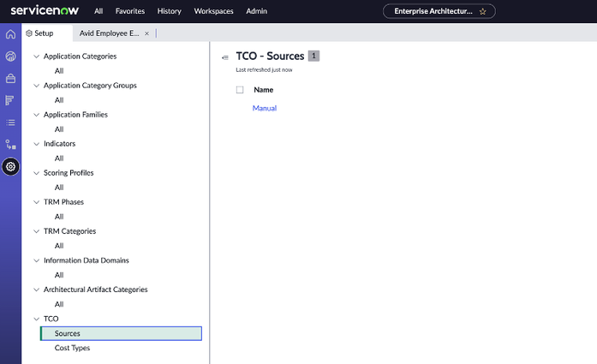The width and height of the screenshot is (597, 364).
Task: Favorite Enterprise Architecture with star icon
Action: [483, 11]
